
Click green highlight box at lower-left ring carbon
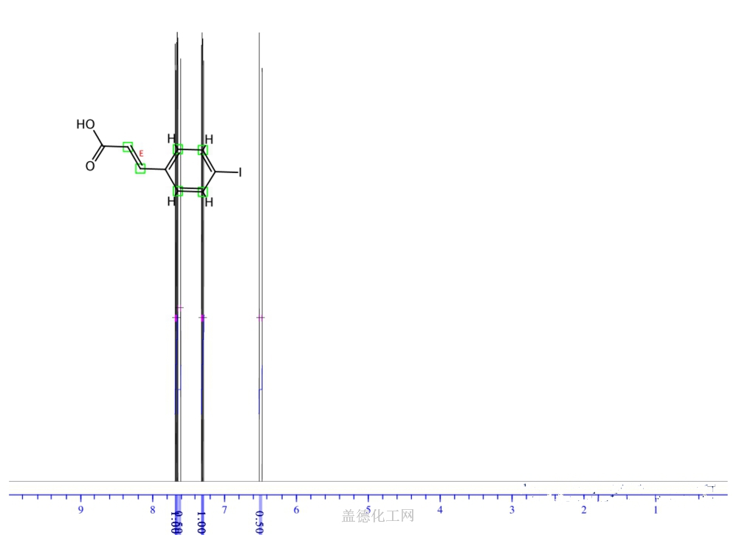coord(178,191)
